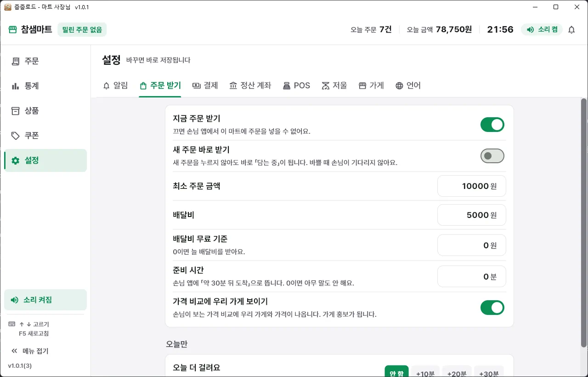Click the 참샘마트 store logo icon

coord(12,30)
